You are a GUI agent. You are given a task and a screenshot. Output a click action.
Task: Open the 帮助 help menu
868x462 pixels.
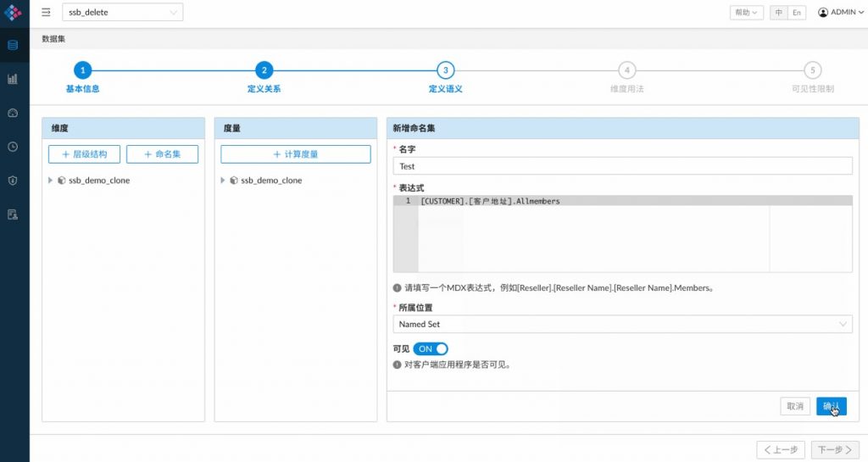tap(746, 13)
